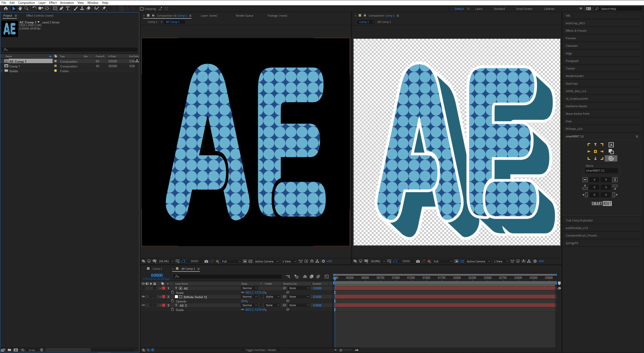644x353 pixels.
Task: Enable Motion Blur for timeline layers
Action: (318, 277)
